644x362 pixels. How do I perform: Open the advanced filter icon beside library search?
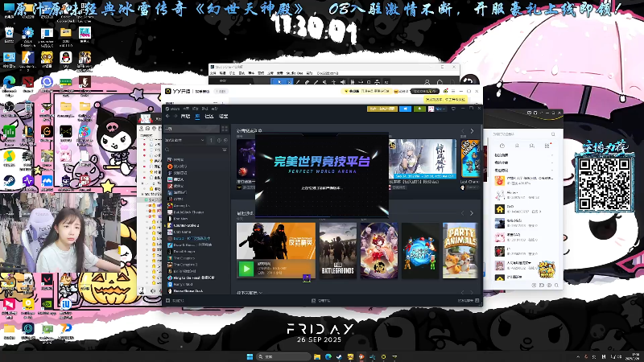pyautogui.click(x=225, y=150)
